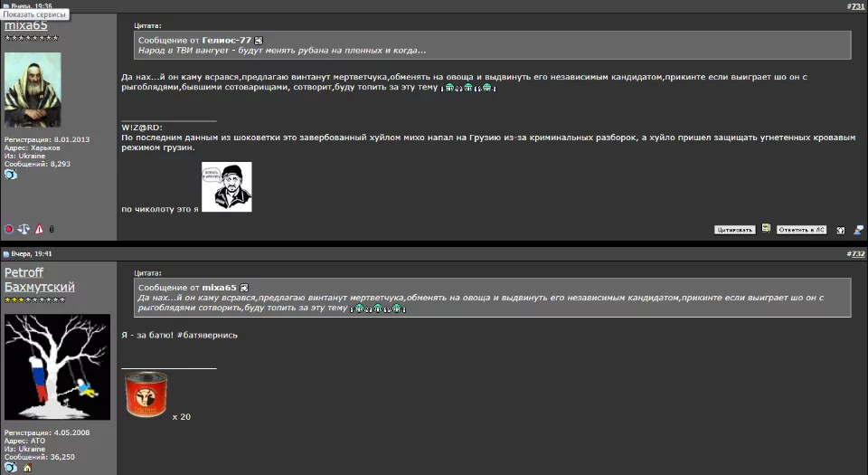Image resolution: width=868 pixels, height=475 pixels.
Task: Click the red warning triangle report icon
Action: [x=39, y=229]
